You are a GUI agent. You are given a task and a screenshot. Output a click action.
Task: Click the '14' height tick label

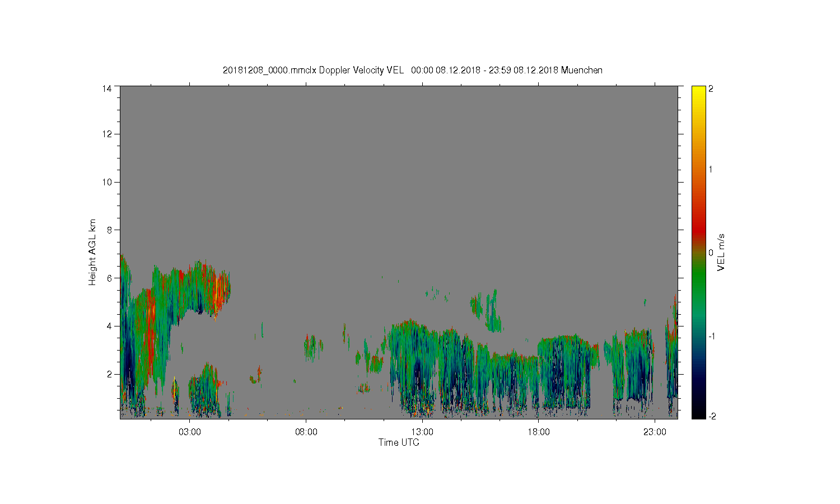(x=106, y=88)
